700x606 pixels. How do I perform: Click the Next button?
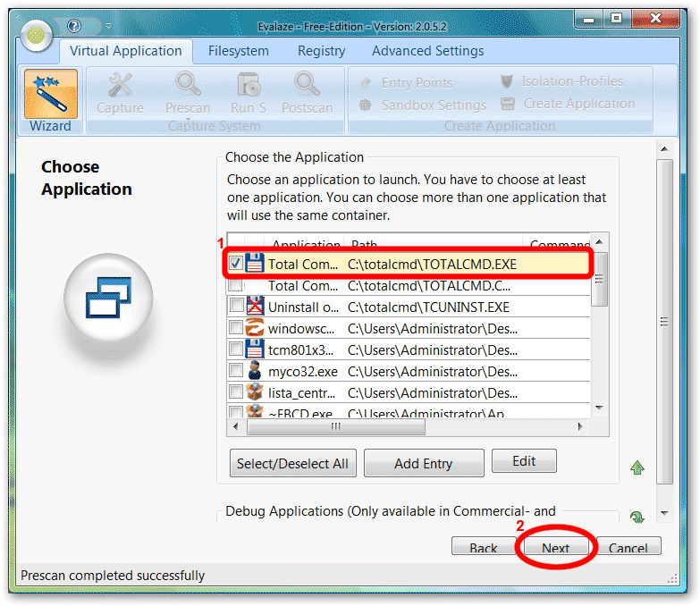556,546
